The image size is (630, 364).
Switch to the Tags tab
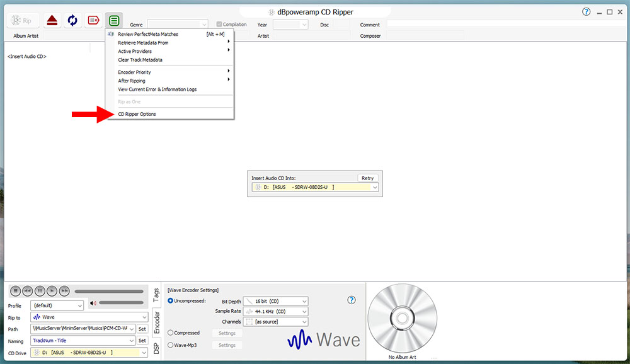click(x=156, y=293)
